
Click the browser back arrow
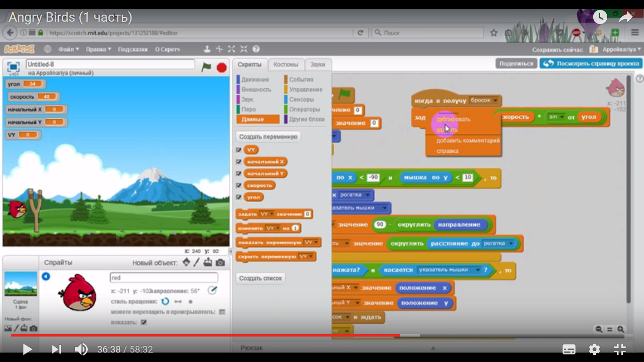pos(10,33)
